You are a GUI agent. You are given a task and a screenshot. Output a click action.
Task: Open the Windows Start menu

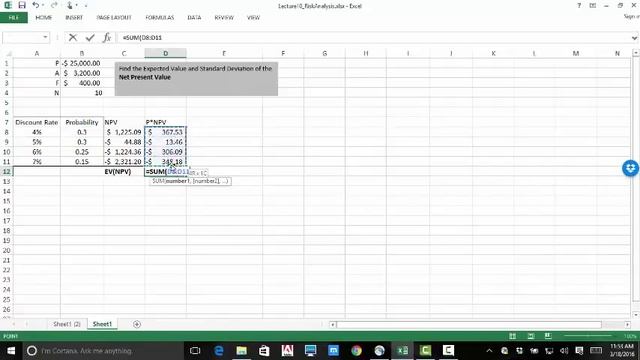(11, 351)
